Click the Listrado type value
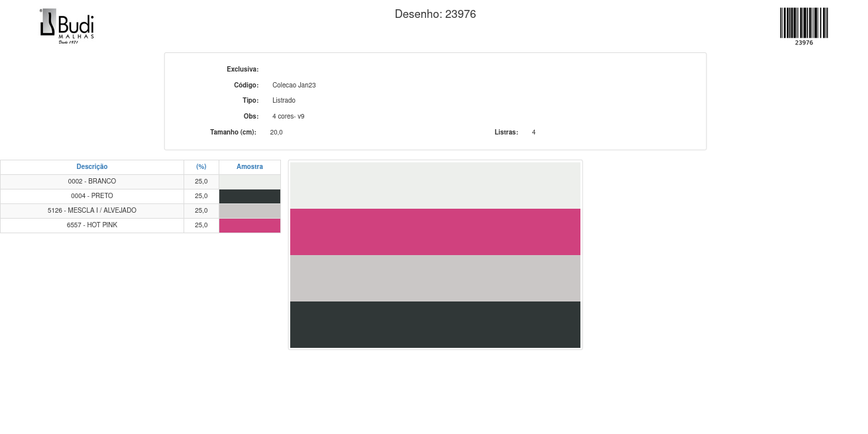The height and width of the screenshot is (434, 868). coord(284,101)
